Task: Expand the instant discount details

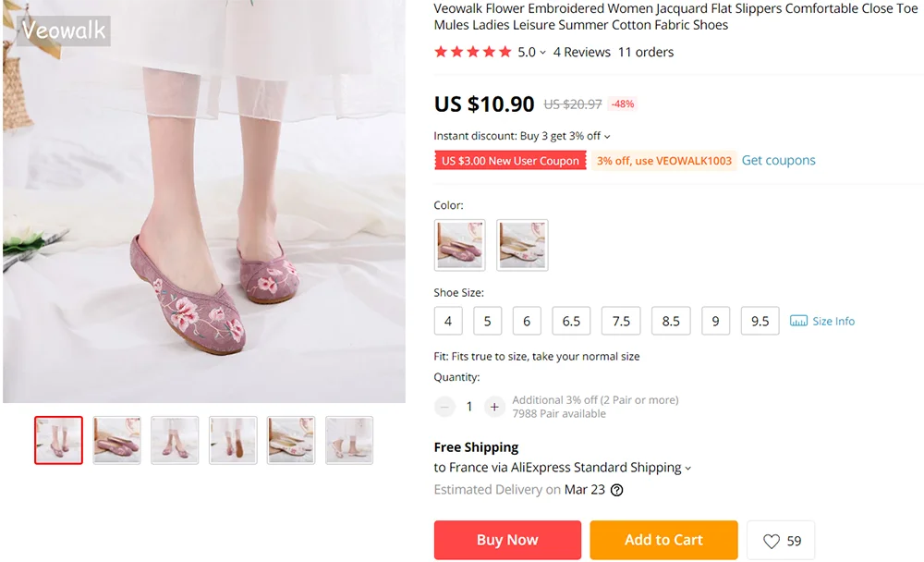Action: pos(607,137)
